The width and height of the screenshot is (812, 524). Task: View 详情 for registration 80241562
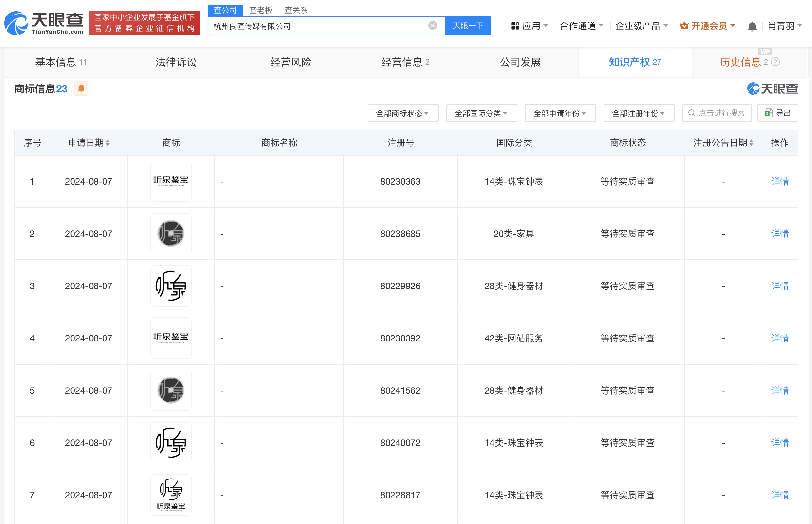780,391
